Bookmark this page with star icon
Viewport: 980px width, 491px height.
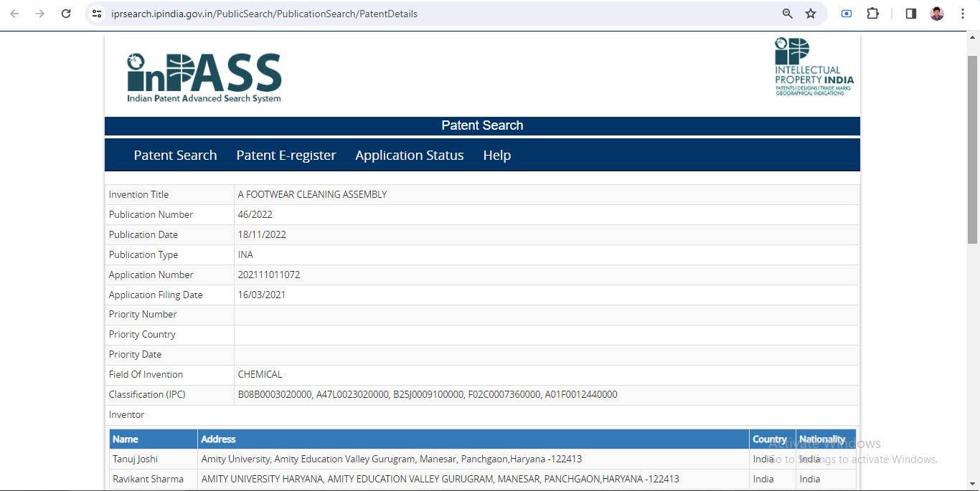[811, 14]
